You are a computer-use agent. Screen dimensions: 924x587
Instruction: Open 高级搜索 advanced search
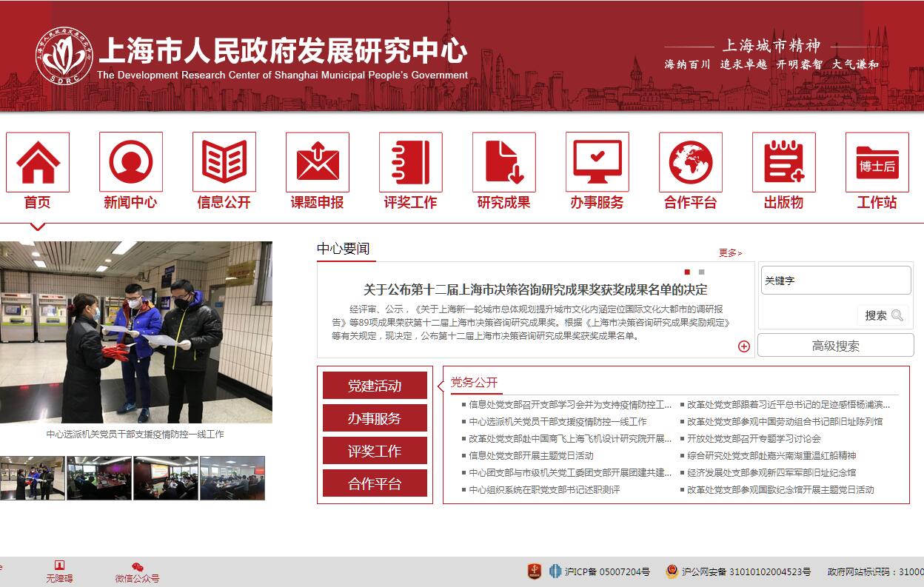(x=835, y=346)
